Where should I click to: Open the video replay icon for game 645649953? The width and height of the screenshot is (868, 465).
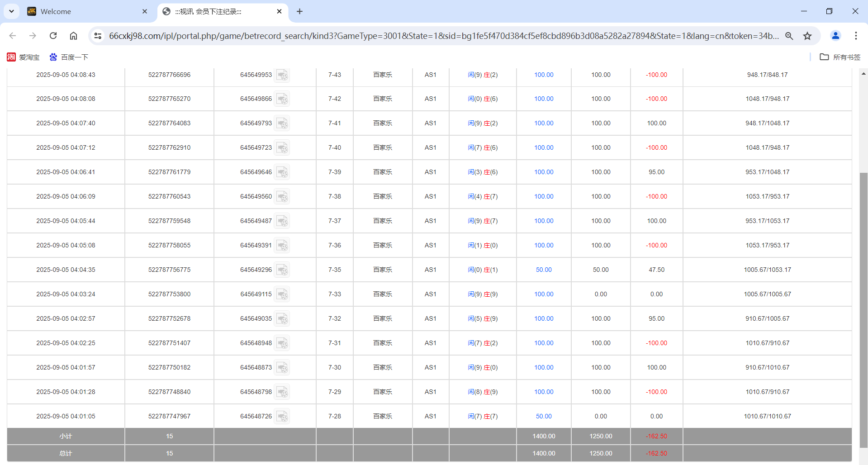coord(283,76)
